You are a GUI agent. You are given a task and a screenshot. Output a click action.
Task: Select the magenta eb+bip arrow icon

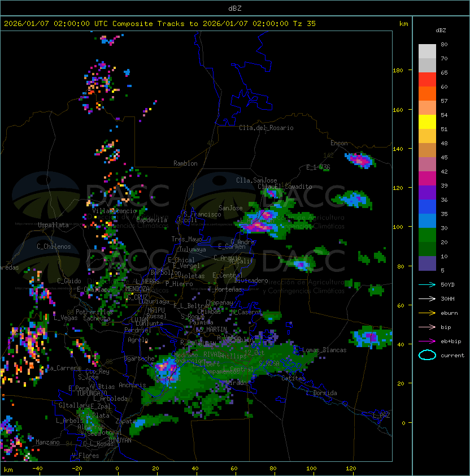point(427,341)
